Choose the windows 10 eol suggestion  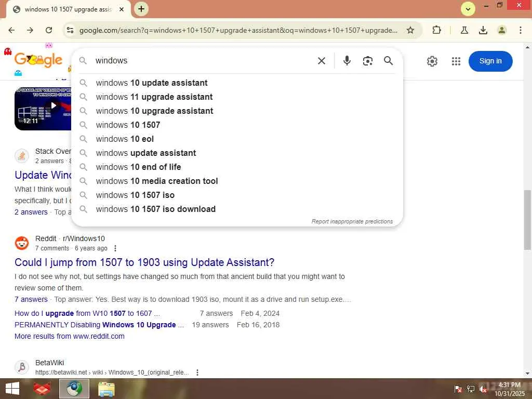point(237,139)
